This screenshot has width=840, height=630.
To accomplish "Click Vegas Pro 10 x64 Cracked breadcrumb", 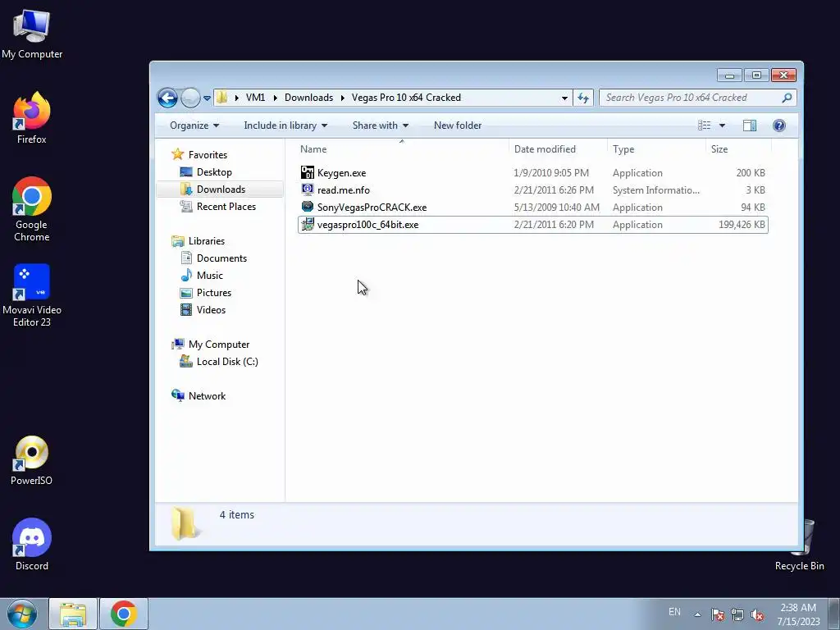I will pyautogui.click(x=406, y=98).
